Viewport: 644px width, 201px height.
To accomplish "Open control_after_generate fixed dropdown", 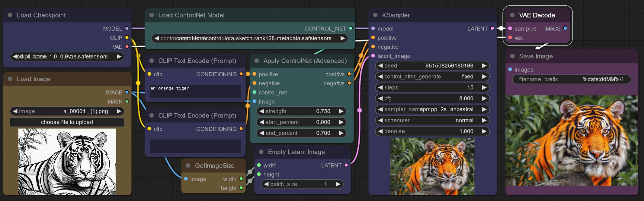I will coord(432,77).
